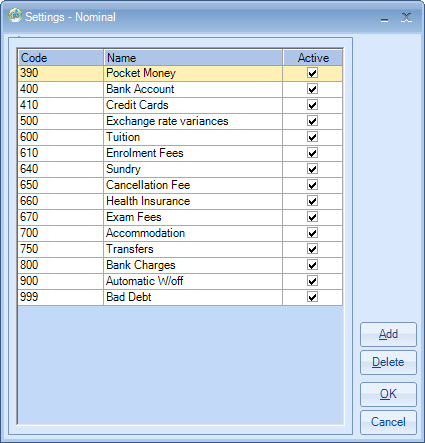425x443 pixels.
Task: Sort by the Code column header
Action: (61, 58)
